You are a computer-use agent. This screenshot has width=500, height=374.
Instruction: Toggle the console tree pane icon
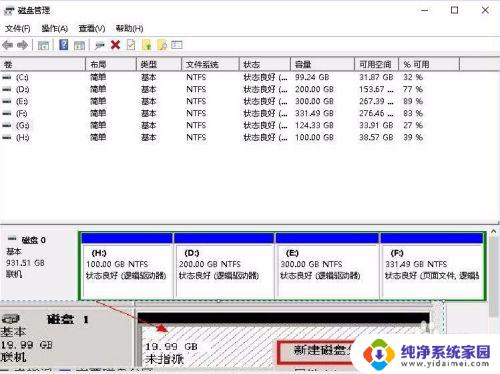point(43,45)
